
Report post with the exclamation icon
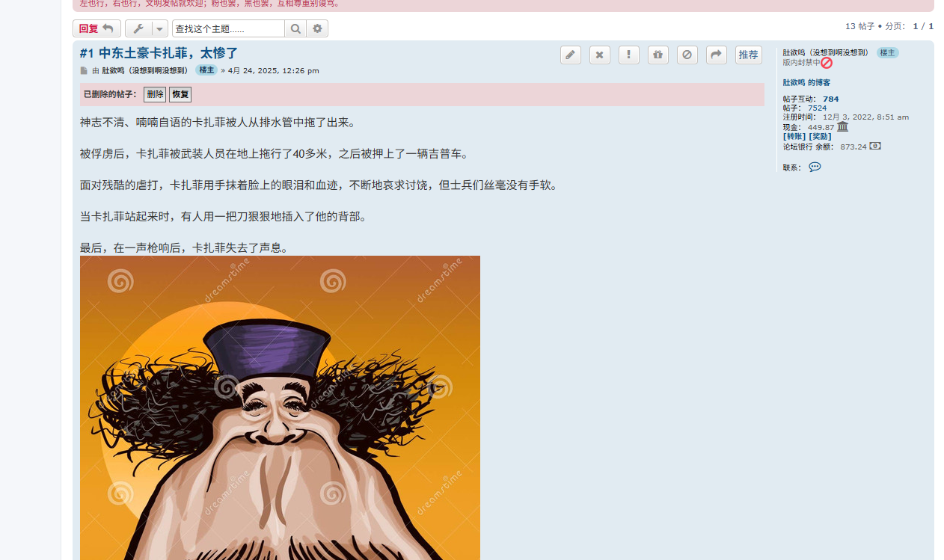(x=629, y=55)
